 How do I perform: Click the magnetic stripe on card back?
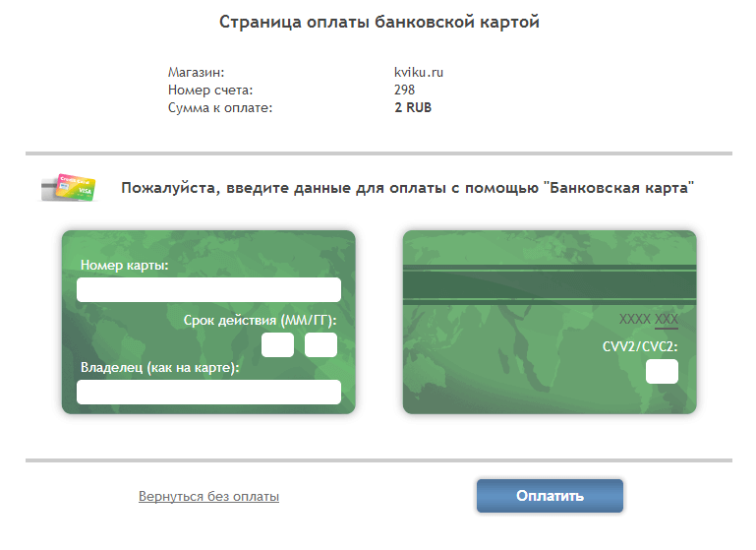tap(550, 286)
